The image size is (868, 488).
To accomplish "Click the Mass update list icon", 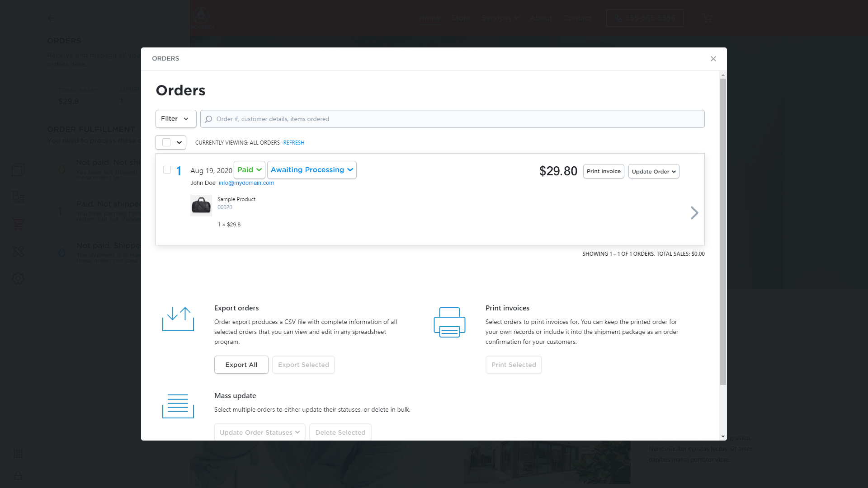I will pos(178,406).
